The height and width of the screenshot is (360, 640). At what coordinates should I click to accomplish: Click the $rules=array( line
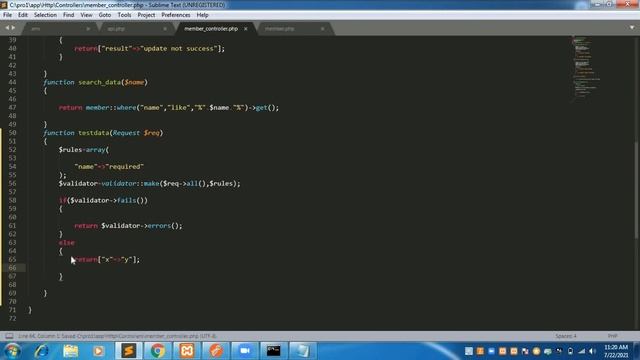[83, 150]
